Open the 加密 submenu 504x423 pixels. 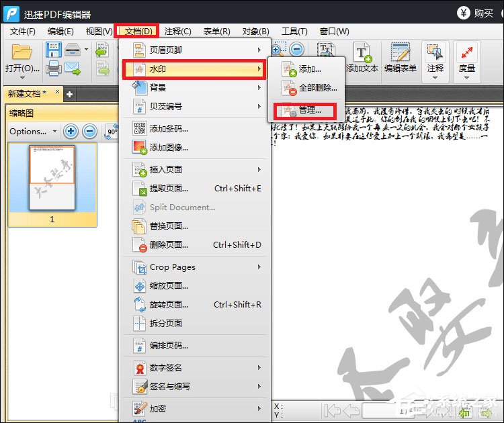coord(196,408)
